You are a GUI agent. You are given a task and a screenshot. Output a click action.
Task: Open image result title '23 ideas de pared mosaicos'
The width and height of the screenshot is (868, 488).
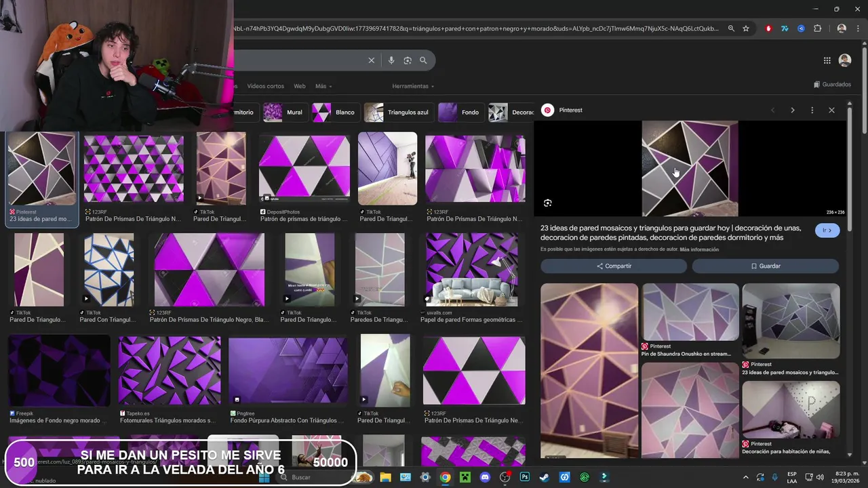[671, 232]
